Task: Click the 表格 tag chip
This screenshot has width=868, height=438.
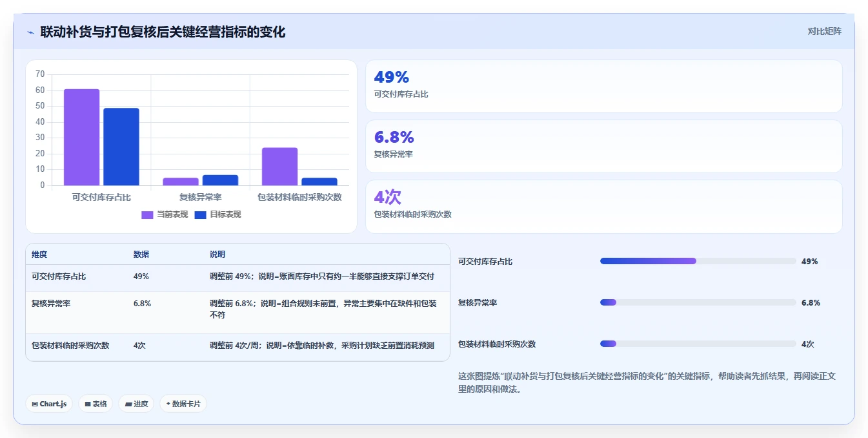Action: (96, 404)
